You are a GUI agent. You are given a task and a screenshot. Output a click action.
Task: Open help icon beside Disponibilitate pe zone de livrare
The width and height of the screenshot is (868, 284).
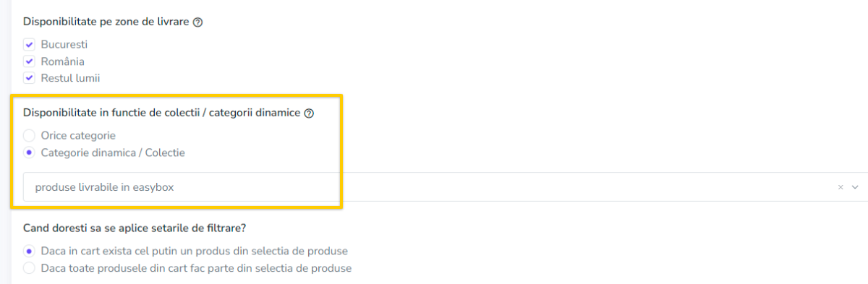click(198, 22)
